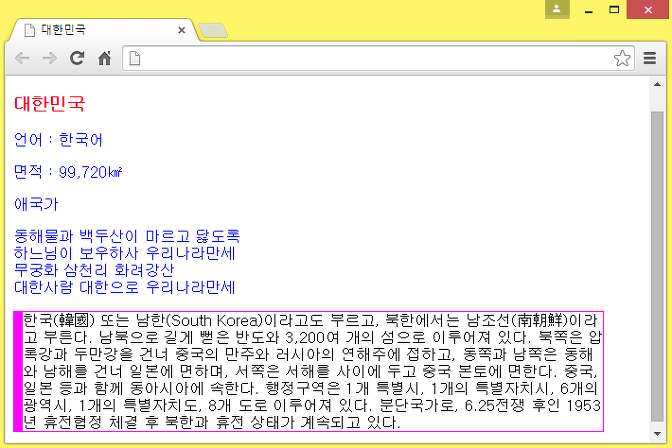Open the Chrome hamburger menu
Image resolution: width=672 pixels, height=448 pixels.
[x=650, y=58]
